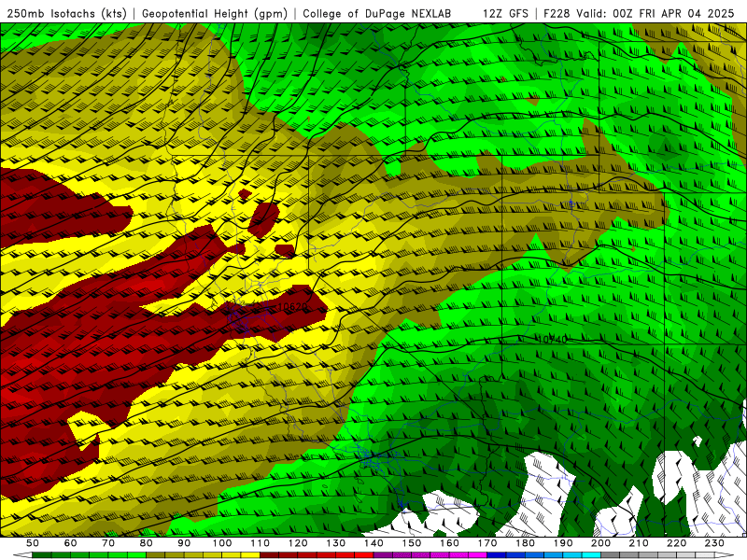Click the 10620 height contour label
This screenshot has height=560, width=747.
pyautogui.click(x=292, y=307)
